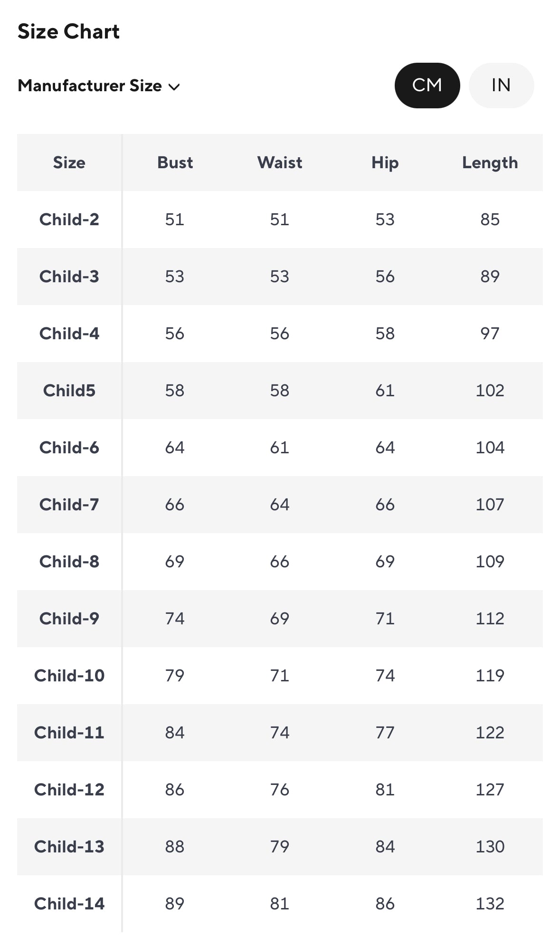Screen dimensions: 560x937
Task: Switch measurement units to CM
Action: point(427,86)
